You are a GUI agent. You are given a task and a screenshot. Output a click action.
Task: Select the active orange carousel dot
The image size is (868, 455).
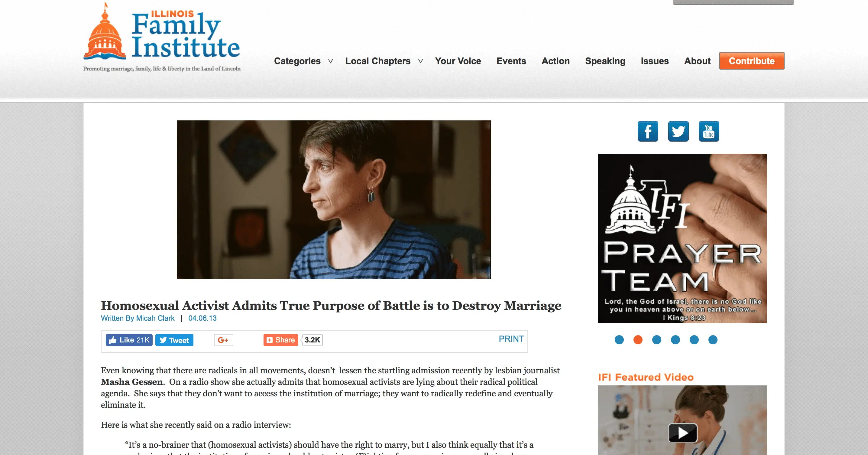click(638, 340)
